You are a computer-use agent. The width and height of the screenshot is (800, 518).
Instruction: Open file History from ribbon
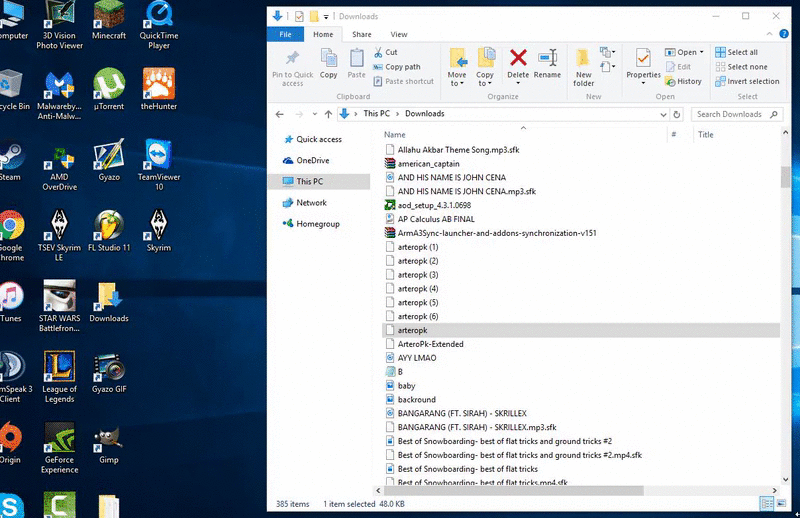pyautogui.click(x=684, y=81)
